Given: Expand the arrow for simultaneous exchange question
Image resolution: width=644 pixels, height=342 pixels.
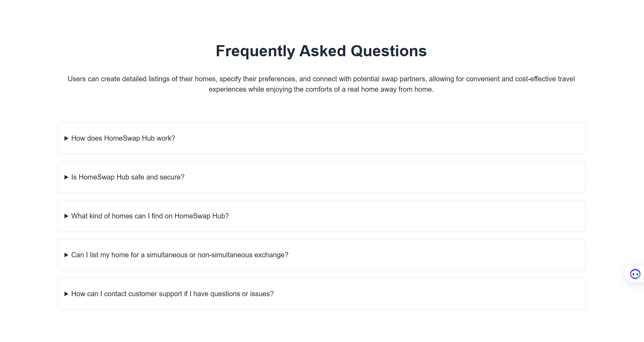Looking at the screenshot, I should (66, 255).
